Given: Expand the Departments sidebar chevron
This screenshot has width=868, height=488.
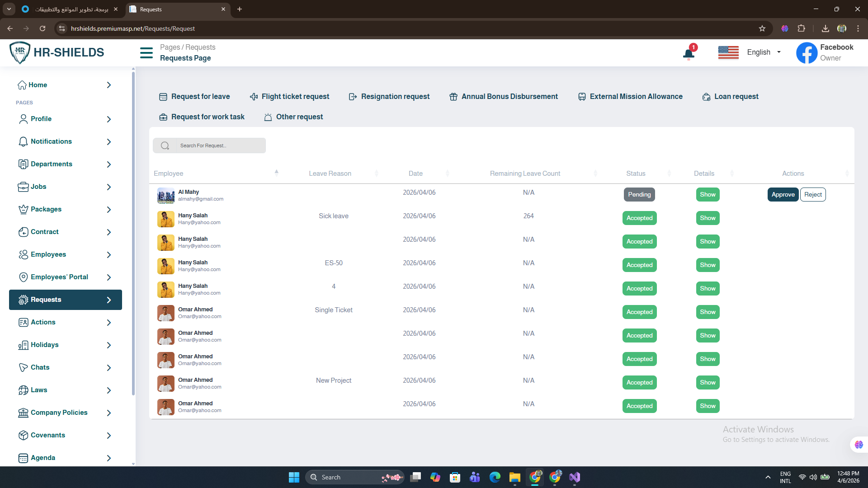Looking at the screenshot, I should 109,164.
